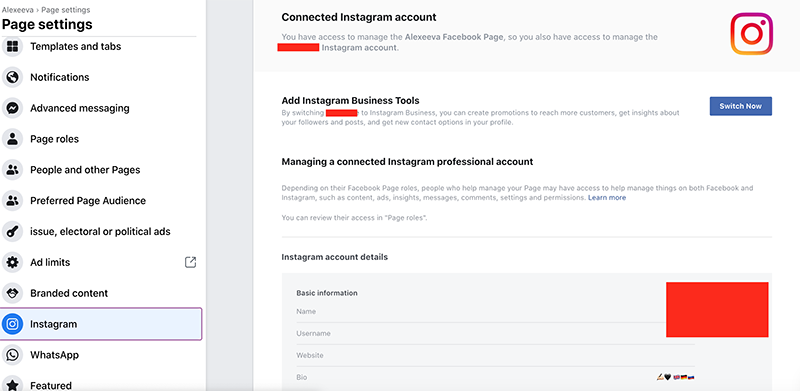Open issue, electoral or political ads

(x=101, y=232)
